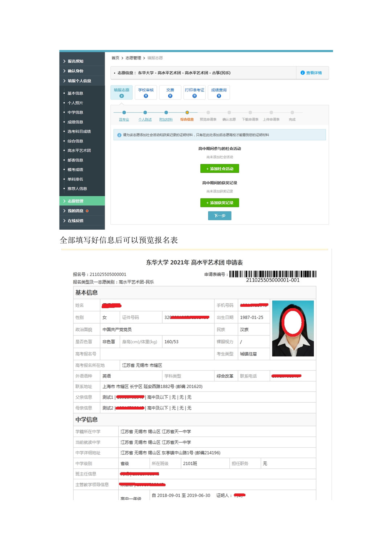Select 推荐人信息 in the sidebar
The image size is (392, 554).
click(77, 189)
